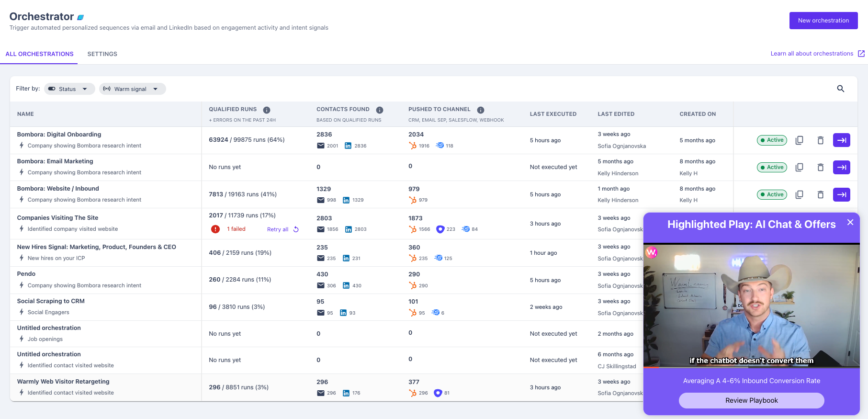Click the Warmly logo on the video

tap(652, 252)
